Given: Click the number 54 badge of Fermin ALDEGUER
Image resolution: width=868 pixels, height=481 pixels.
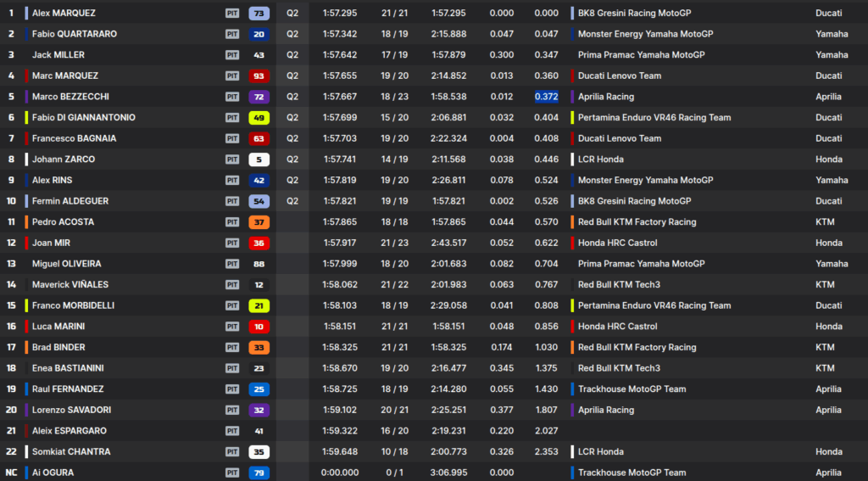Looking at the screenshot, I should tap(259, 201).
